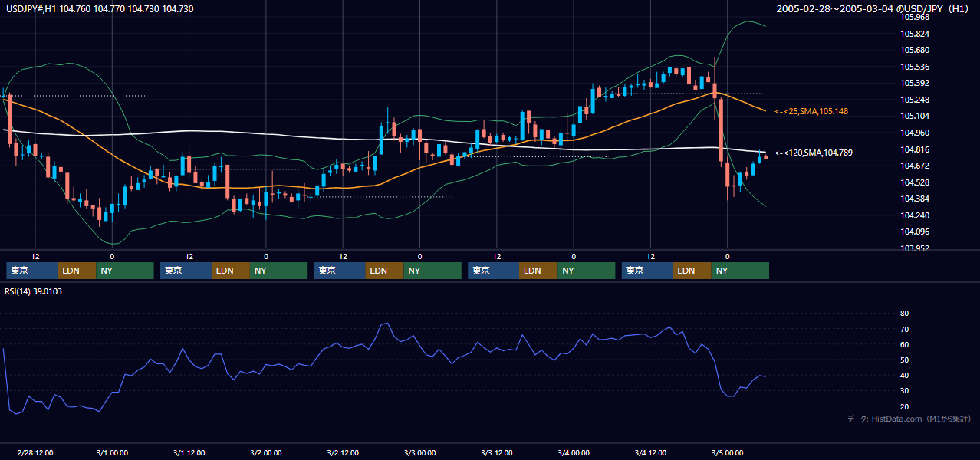980x460 pixels.
Task: Click the 105.392 price axis label
Action: pos(915,83)
